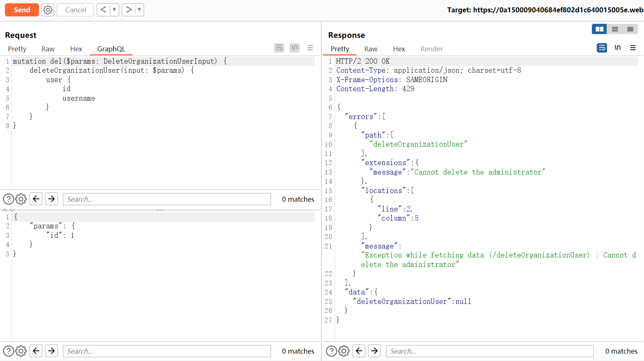Screen dimensions: 644x361
Task: Click the Response search input field
Action: point(490,351)
